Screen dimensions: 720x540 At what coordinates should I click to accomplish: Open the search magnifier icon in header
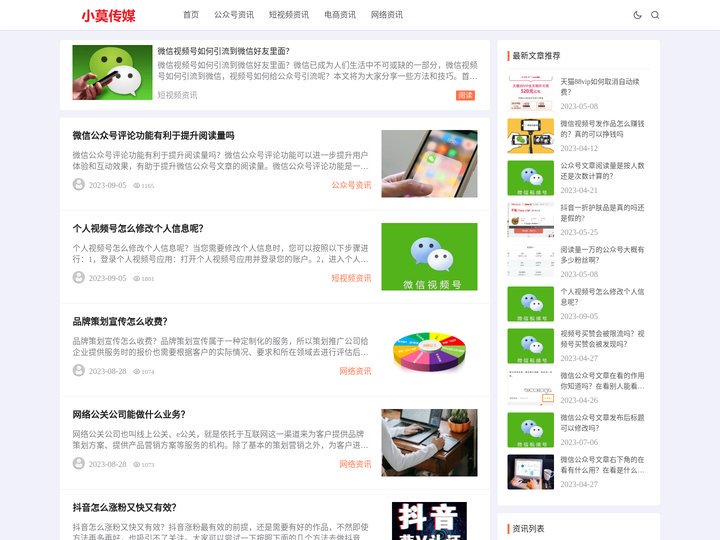pos(655,15)
